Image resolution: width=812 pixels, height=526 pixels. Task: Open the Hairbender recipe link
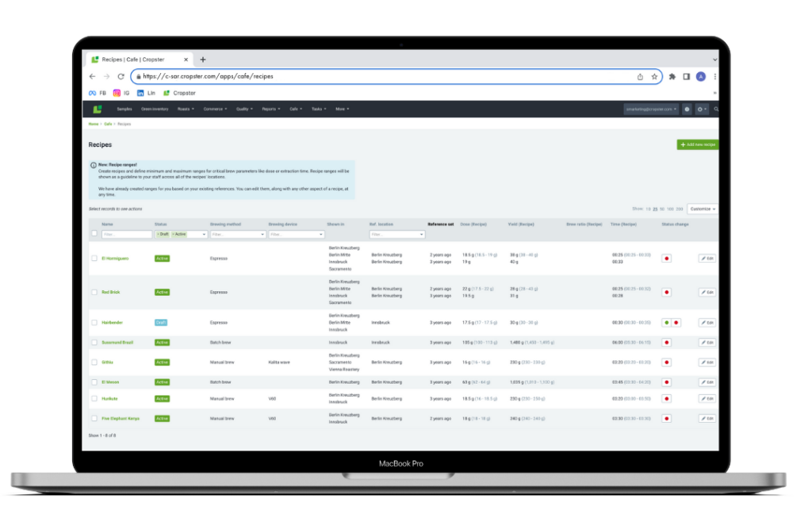111,323
